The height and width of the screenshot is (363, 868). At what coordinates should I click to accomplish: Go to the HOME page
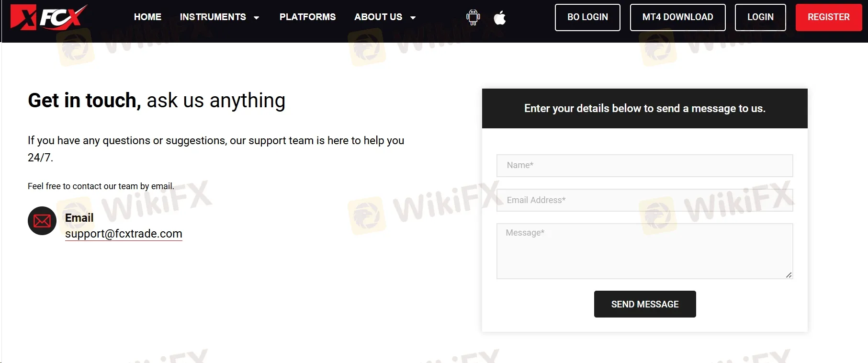point(147,17)
